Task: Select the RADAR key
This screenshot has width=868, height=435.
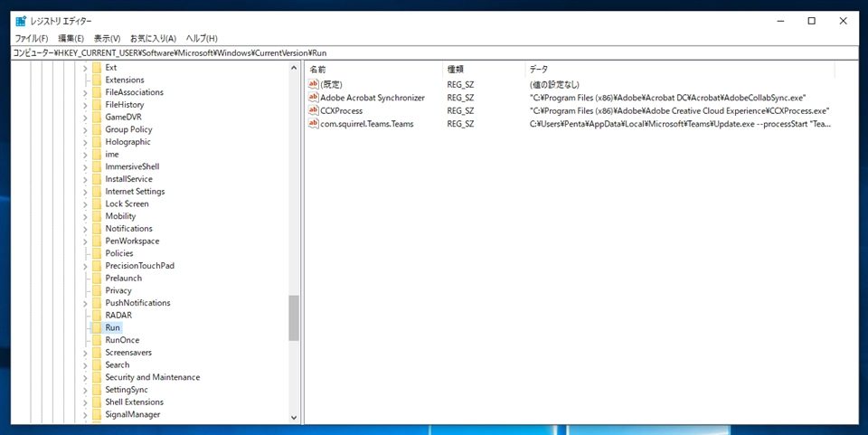Action: 118,316
